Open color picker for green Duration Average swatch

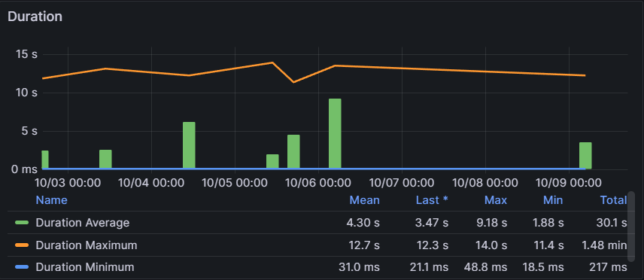click(x=22, y=223)
